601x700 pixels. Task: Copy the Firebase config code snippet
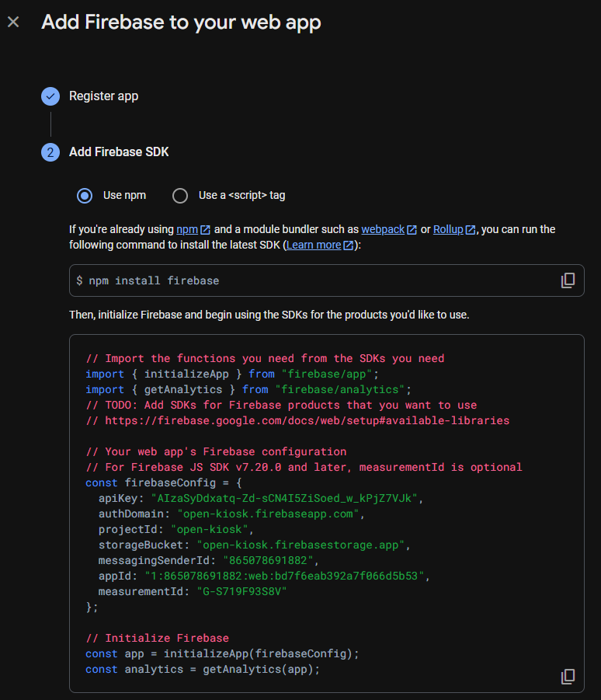[x=568, y=676]
